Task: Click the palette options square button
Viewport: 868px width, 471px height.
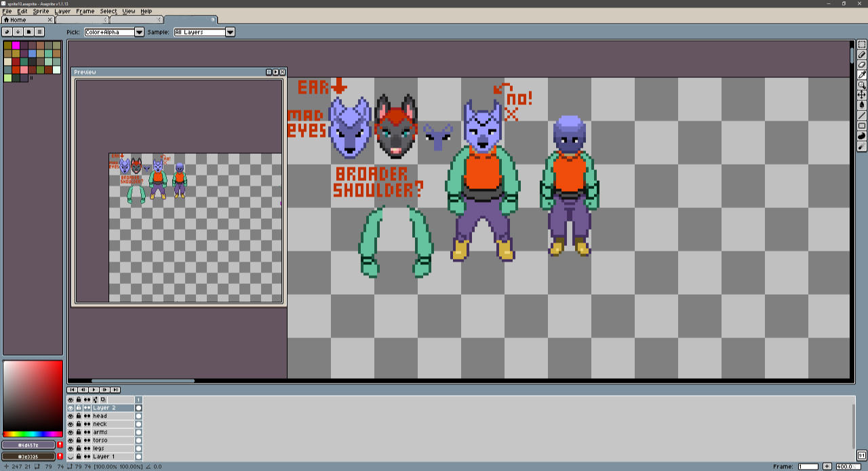Action: (x=40, y=32)
